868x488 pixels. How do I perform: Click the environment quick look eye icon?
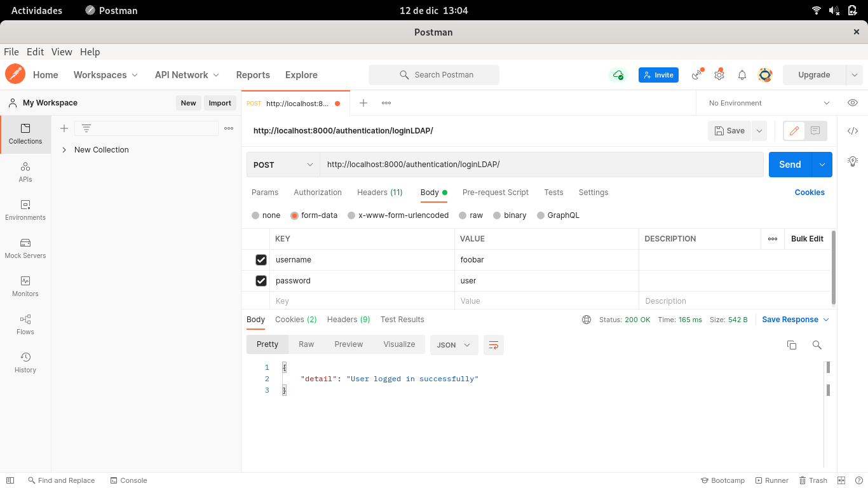click(x=853, y=103)
